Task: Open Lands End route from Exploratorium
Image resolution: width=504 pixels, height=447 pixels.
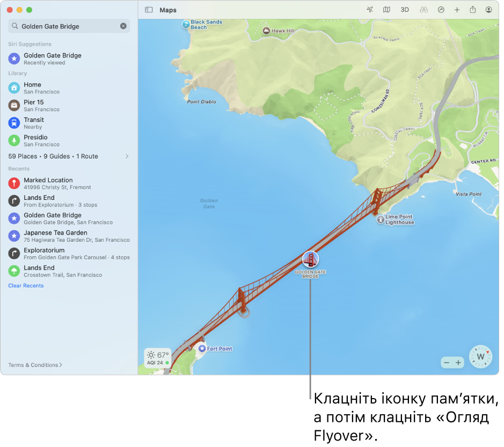Action: [x=69, y=201]
